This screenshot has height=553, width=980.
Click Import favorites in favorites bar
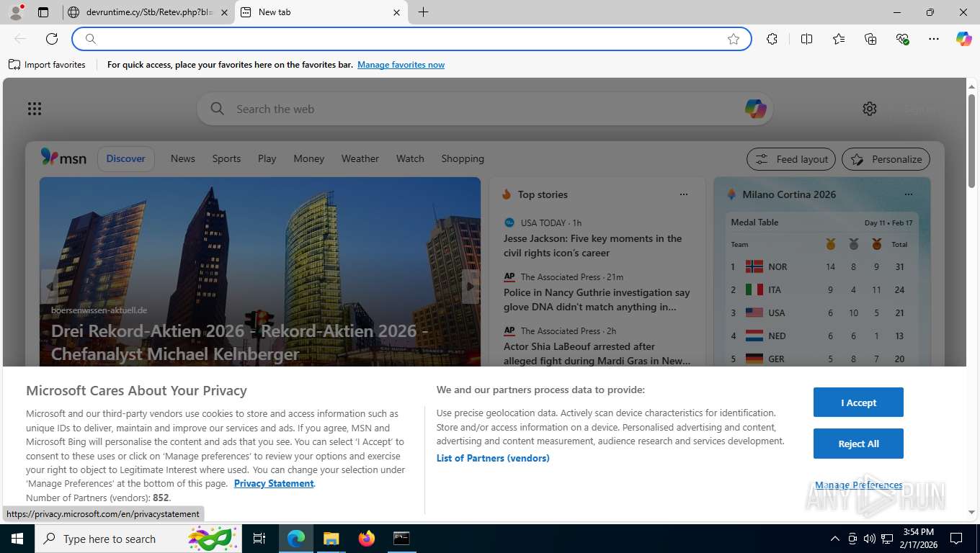coord(47,65)
